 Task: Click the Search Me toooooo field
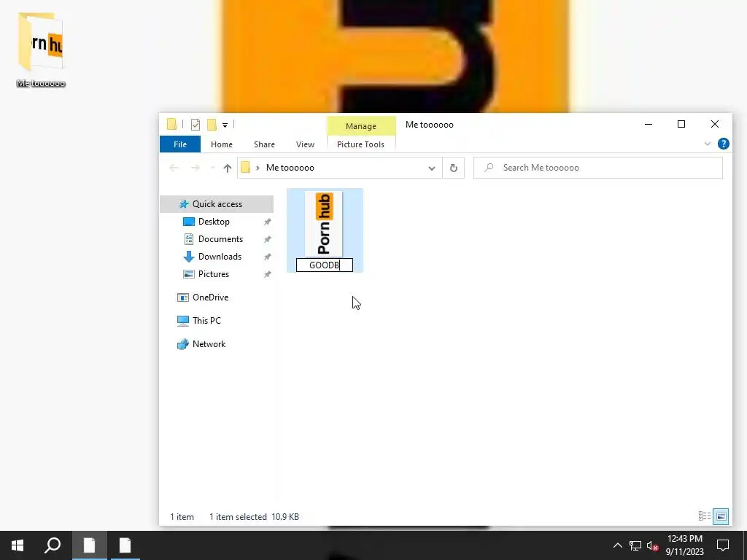pos(598,168)
